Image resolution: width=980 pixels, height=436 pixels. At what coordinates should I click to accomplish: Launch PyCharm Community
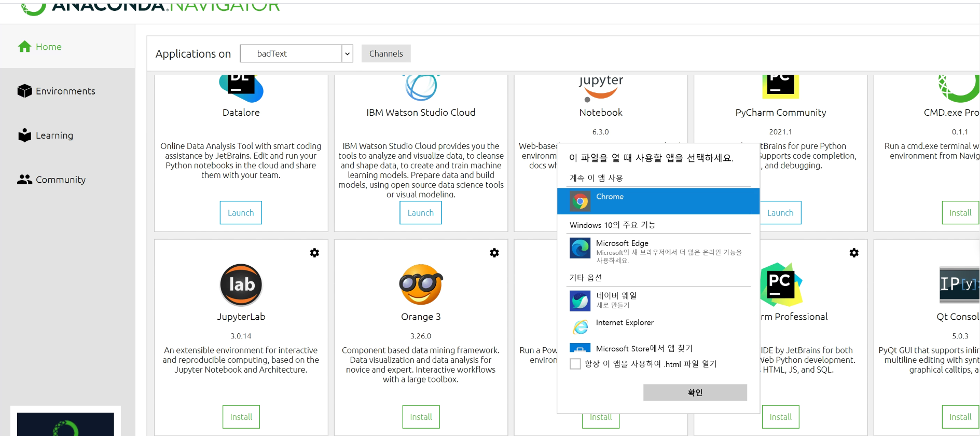tap(780, 213)
